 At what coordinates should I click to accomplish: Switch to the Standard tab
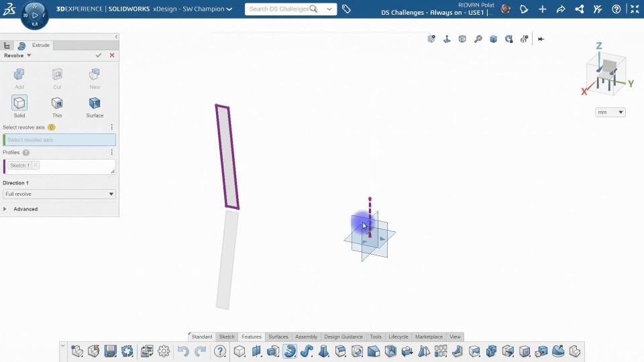coord(202,337)
